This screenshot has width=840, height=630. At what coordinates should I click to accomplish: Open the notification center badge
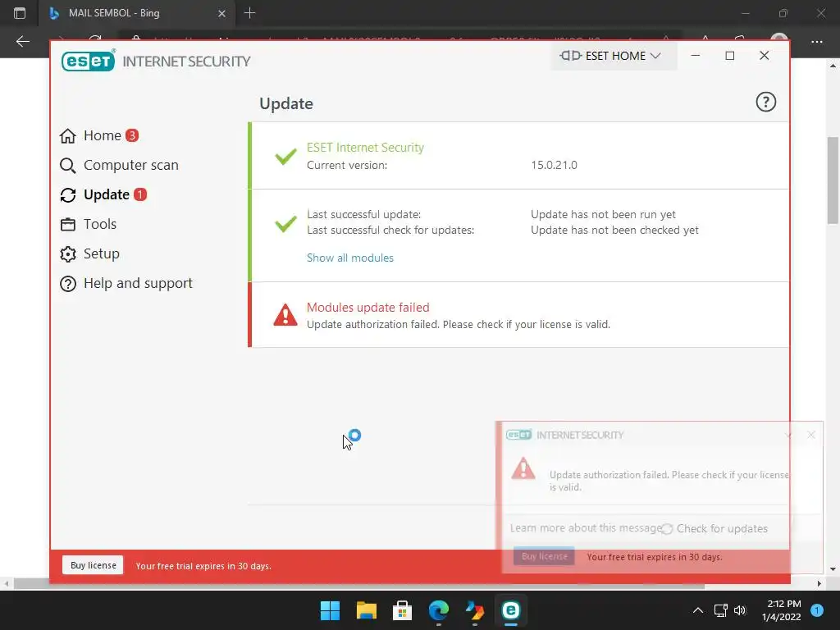pyautogui.click(x=817, y=609)
